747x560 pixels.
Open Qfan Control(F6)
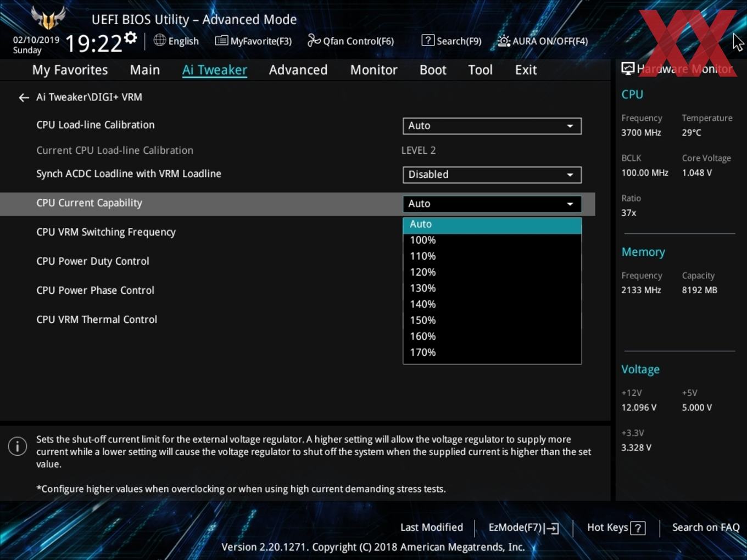tap(350, 41)
